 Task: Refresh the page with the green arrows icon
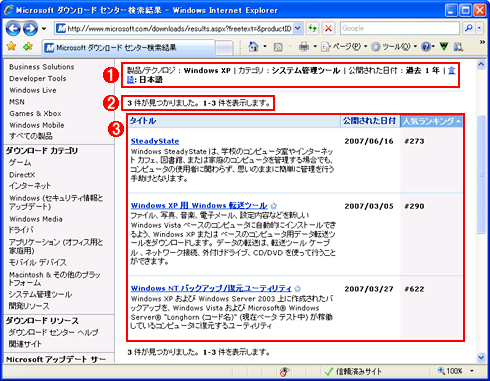click(x=312, y=29)
